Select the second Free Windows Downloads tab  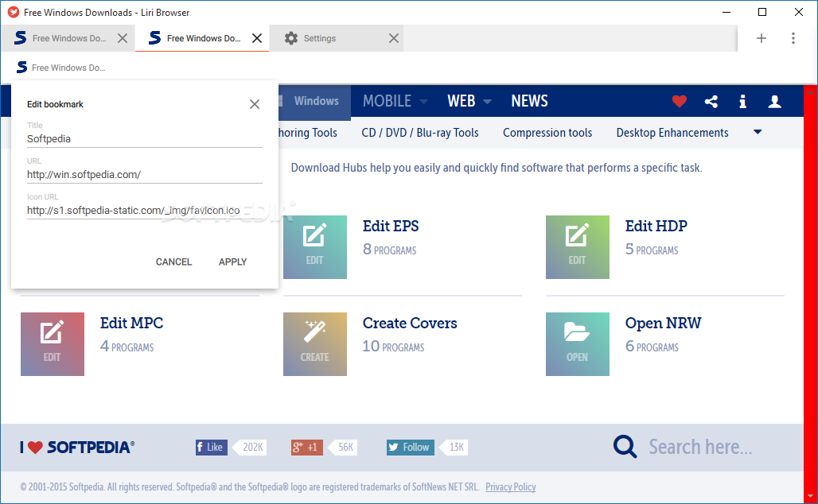click(x=202, y=38)
